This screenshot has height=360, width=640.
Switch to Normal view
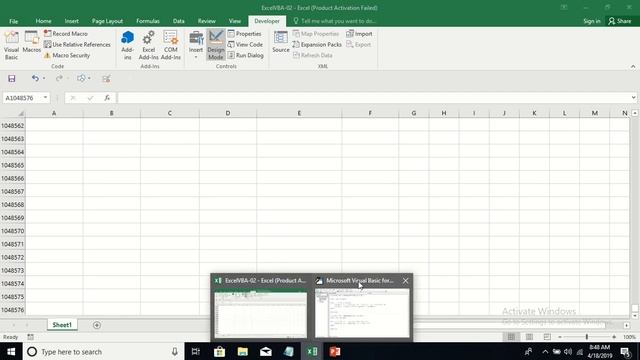pos(511,337)
